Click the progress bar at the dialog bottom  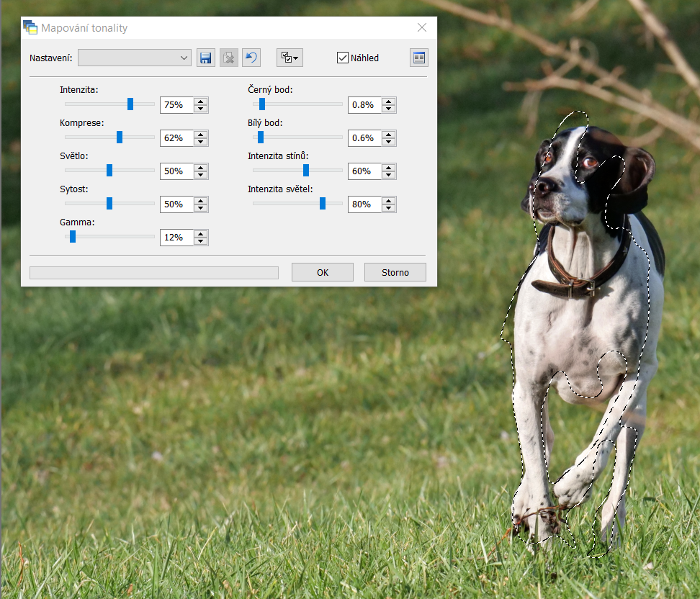[154, 273]
